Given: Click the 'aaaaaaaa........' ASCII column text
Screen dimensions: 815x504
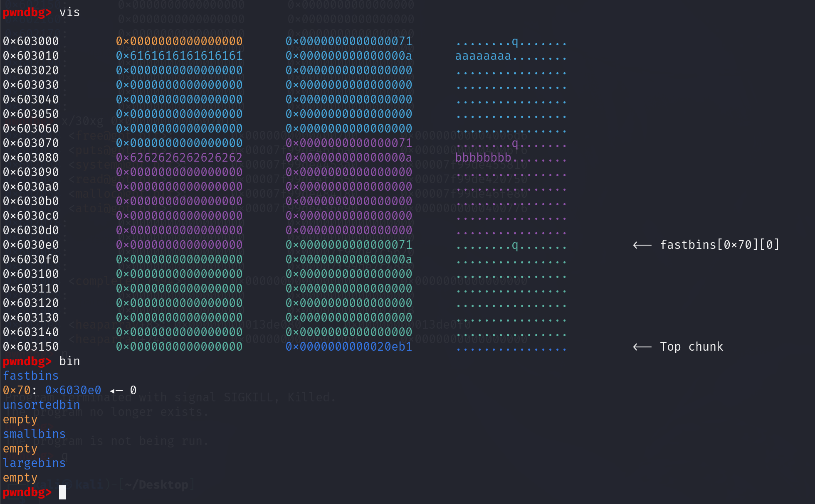Looking at the screenshot, I should point(511,56).
